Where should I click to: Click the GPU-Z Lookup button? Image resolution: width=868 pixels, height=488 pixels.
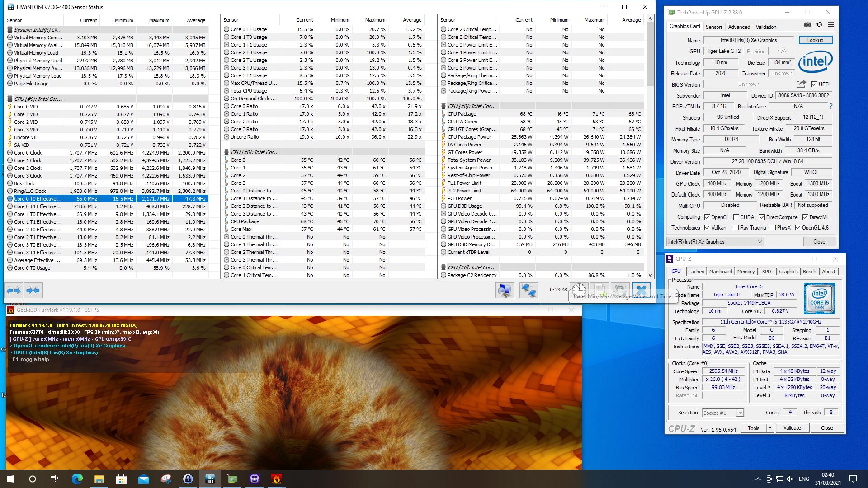(x=815, y=40)
